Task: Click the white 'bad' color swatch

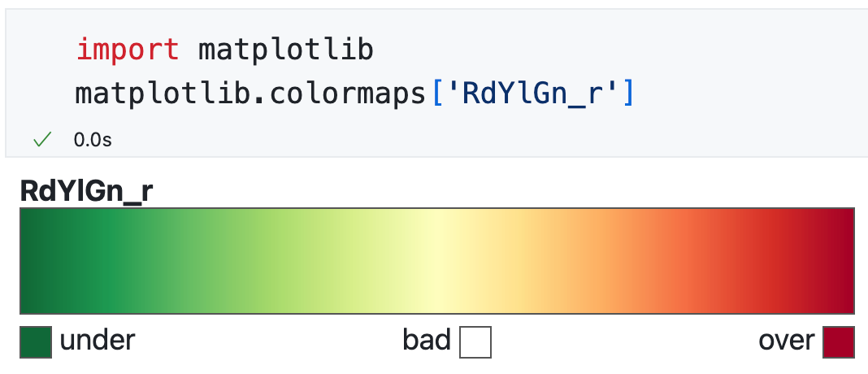Action: click(475, 341)
